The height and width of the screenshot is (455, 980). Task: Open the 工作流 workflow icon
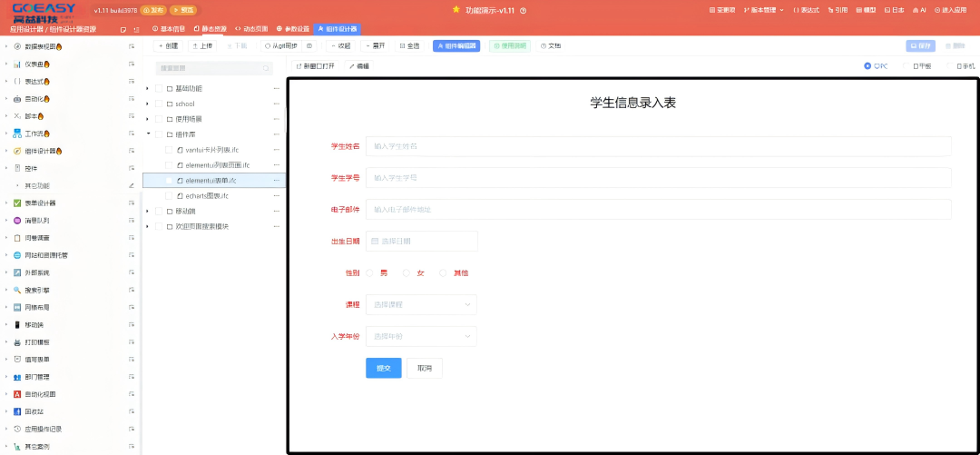coord(17,134)
